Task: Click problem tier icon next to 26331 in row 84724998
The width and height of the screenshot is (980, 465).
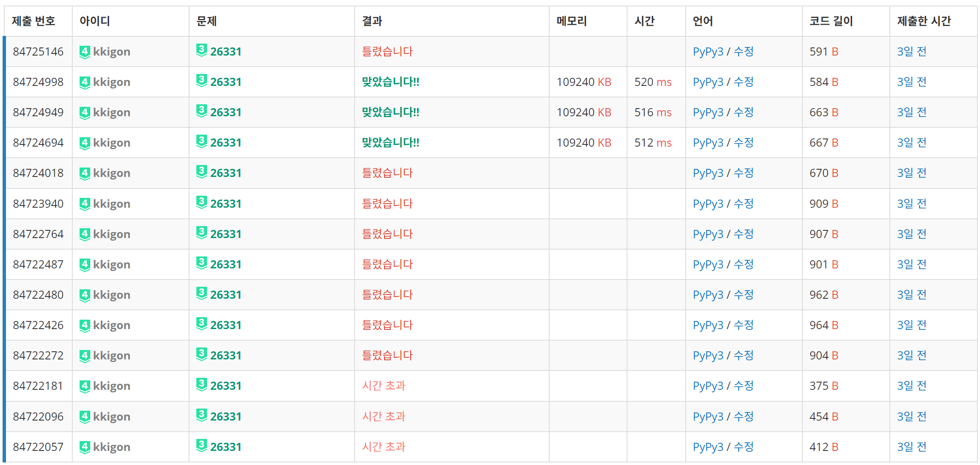Action: 201,80
